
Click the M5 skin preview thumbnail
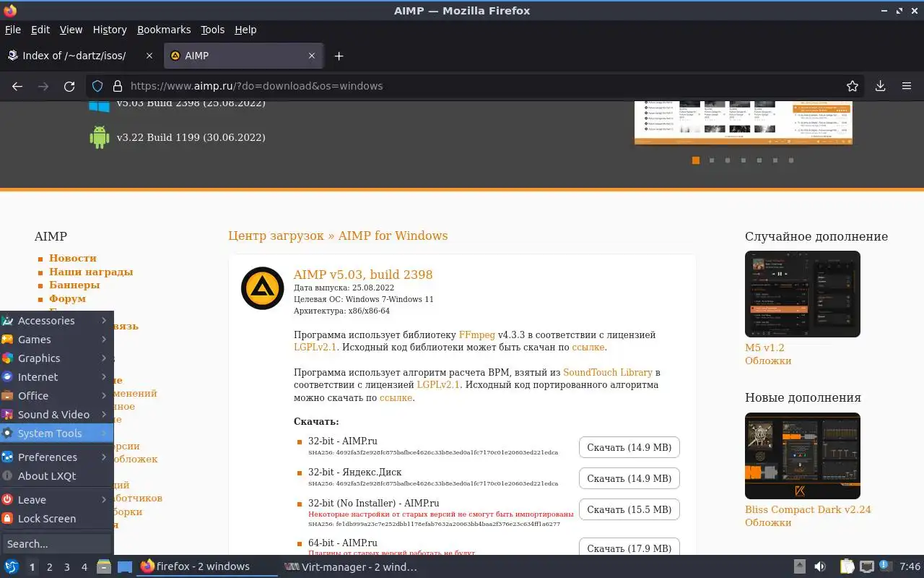pos(803,294)
